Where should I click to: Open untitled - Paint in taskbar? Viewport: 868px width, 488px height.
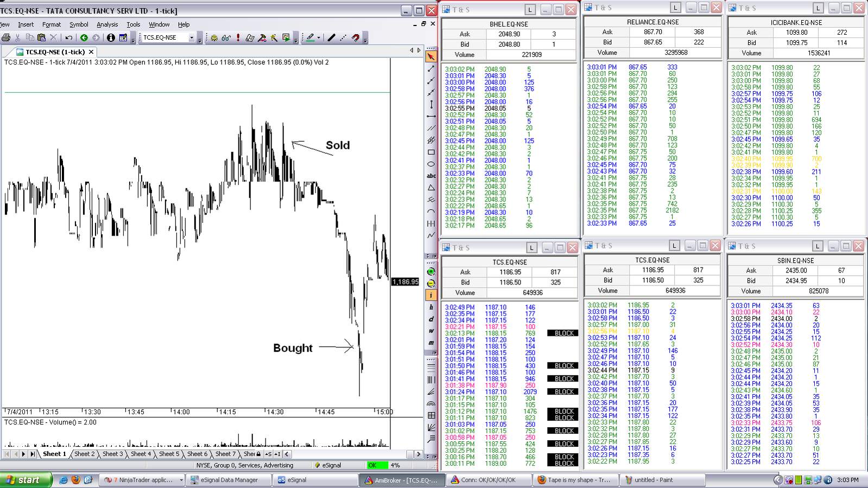[x=662, y=480]
